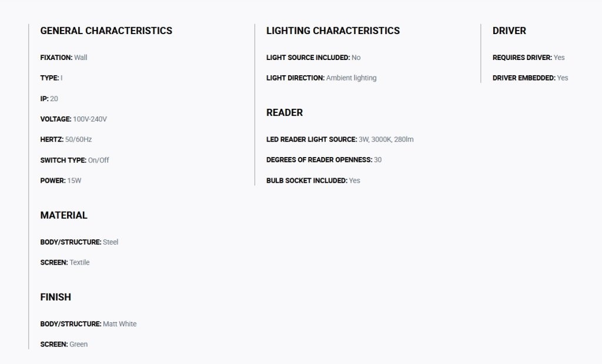Click the Material section heading
This screenshot has width=602, height=364.
pyautogui.click(x=63, y=215)
